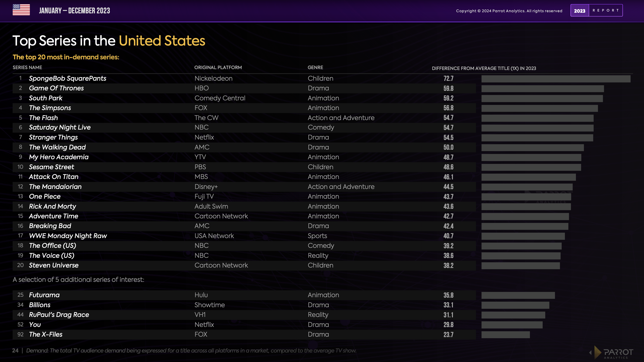This screenshot has height=362, width=644.
Task: Click the GENRE column header
Action: coord(315,67)
